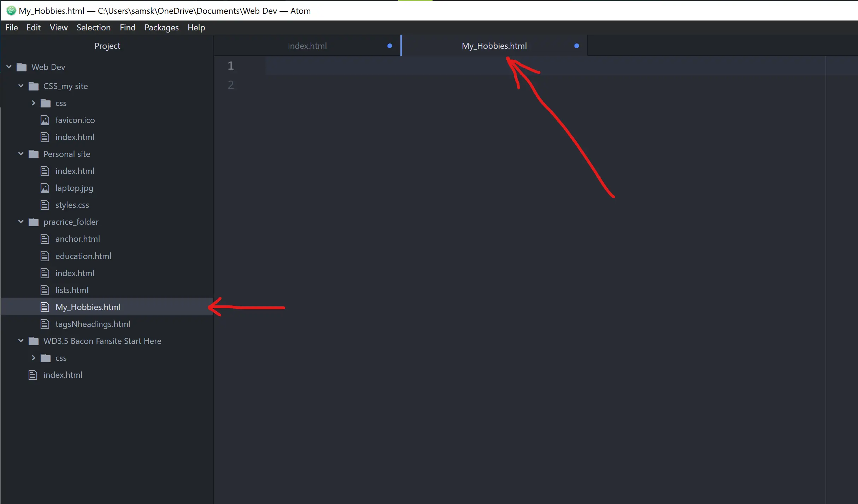
Task: Expand the css folder under CSS_my site
Action: (34, 103)
